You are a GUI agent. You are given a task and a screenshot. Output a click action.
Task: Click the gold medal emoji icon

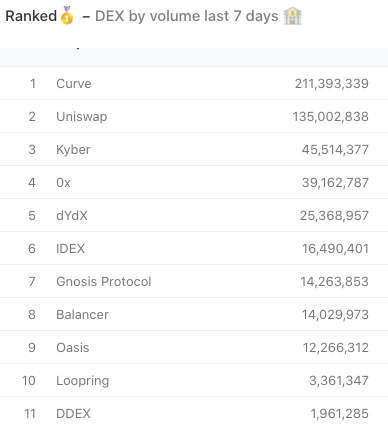click(67, 15)
